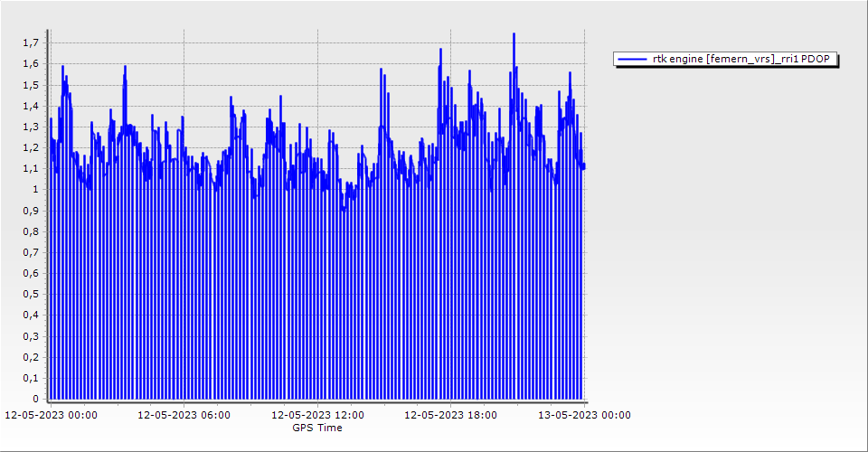Viewport: 868px width, 452px height.
Task: Select the 12-05-2023 00:00 x-axis label
Action: point(52,416)
